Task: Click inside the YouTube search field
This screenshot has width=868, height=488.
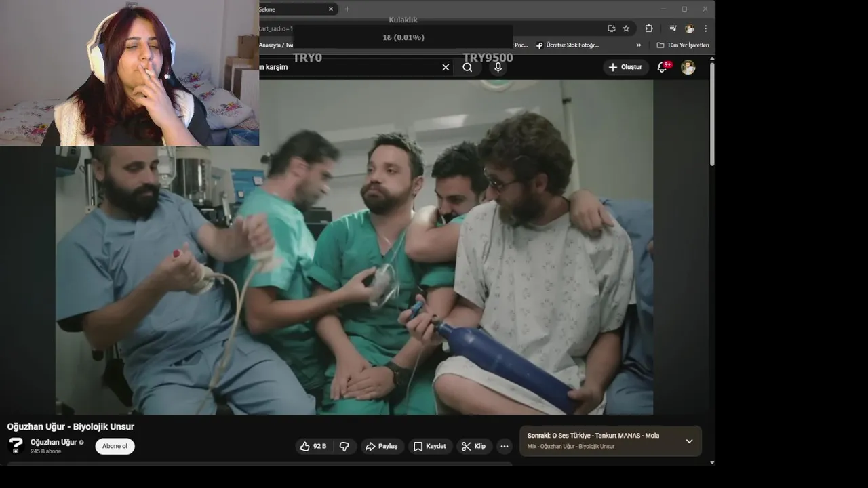Action: tap(349, 67)
